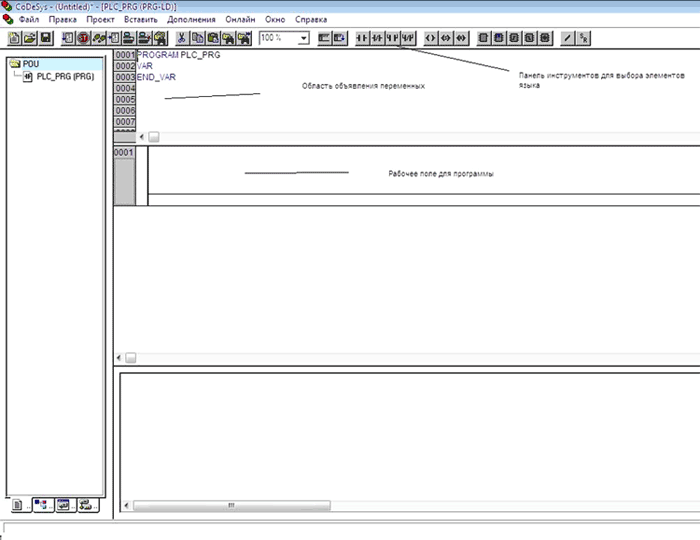
Task: Open the Окно menu
Action: [275, 20]
